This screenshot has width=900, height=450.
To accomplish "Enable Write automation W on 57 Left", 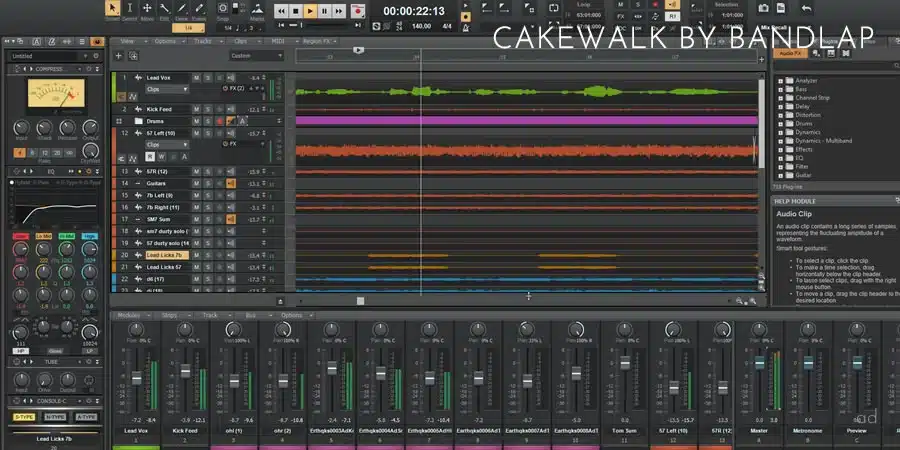I will (161, 157).
